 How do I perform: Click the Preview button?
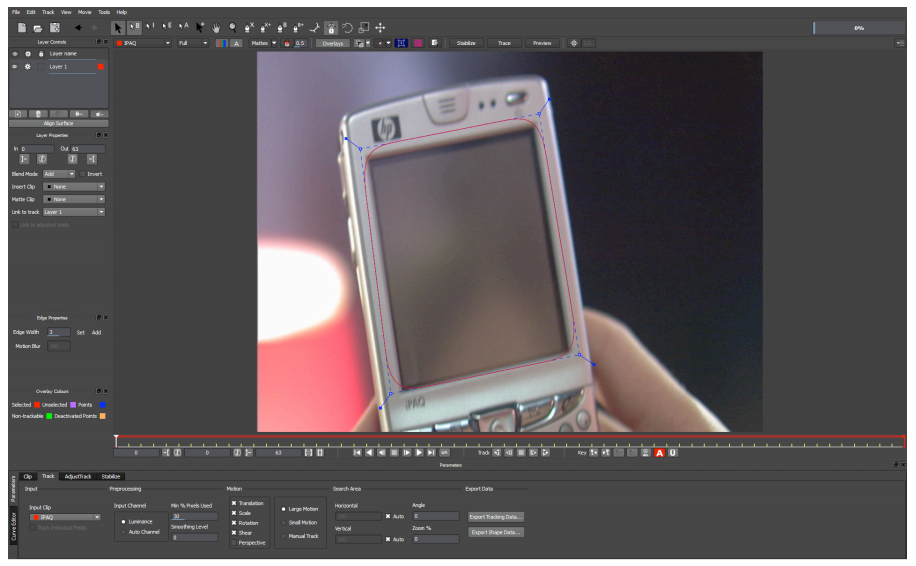pos(542,43)
